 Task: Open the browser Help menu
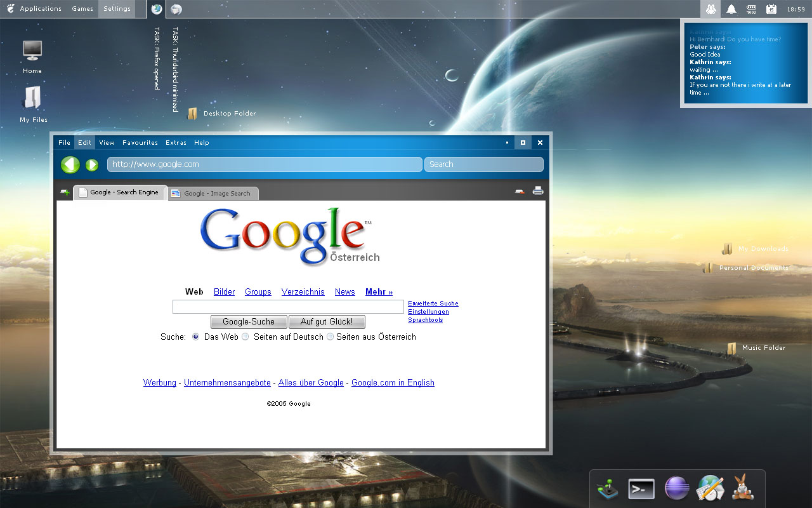[202, 143]
